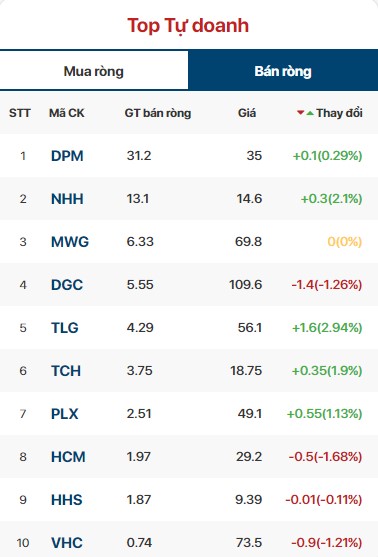Image resolution: width=378 pixels, height=557 pixels.
Task: Click the GT bán ròng column header
Action: 158,113
